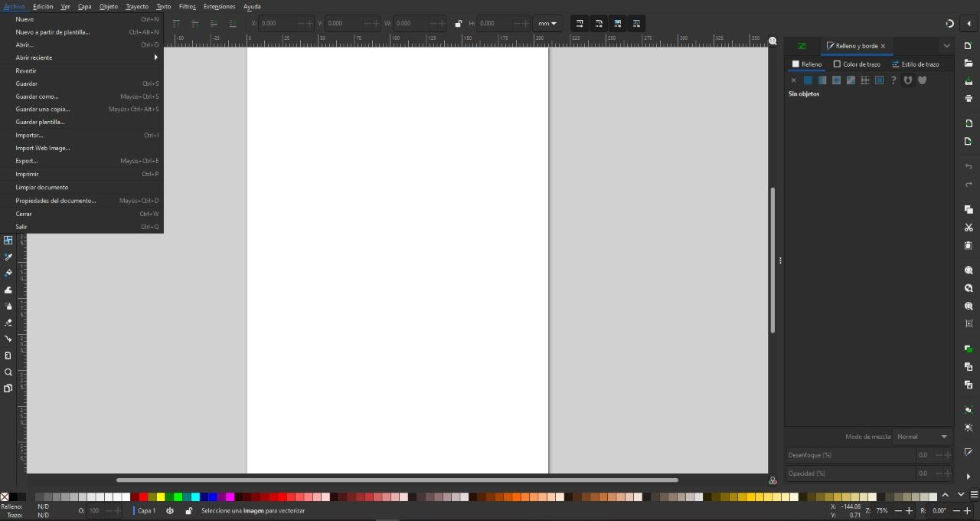Pick the yellow swatch in the palette
The image size is (980, 521).
point(161,496)
